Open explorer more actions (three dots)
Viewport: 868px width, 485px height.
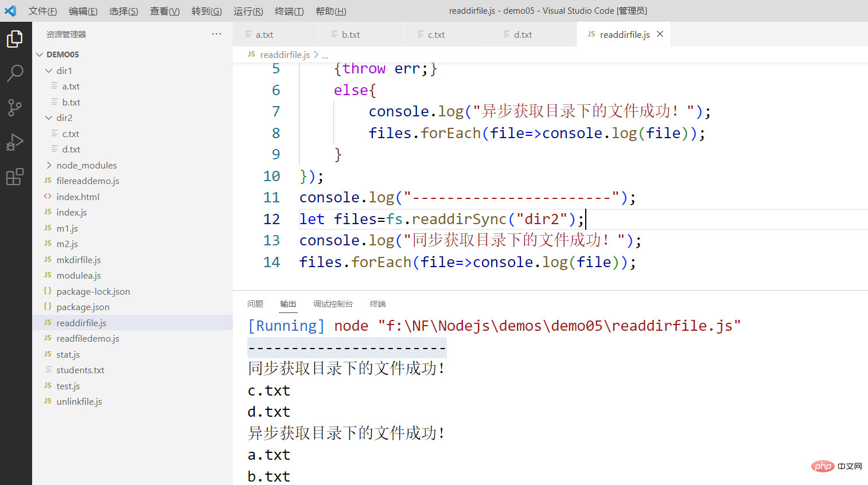click(x=216, y=34)
